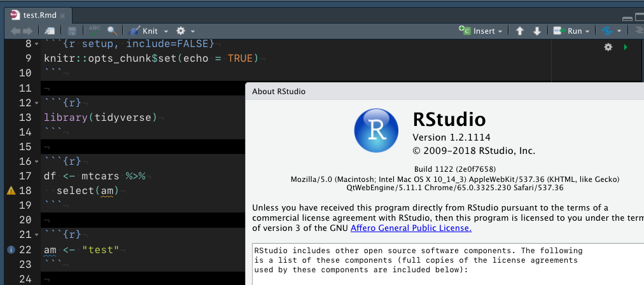
Task: Click the RStudio logo in About dialog
Action: [x=376, y=130]
